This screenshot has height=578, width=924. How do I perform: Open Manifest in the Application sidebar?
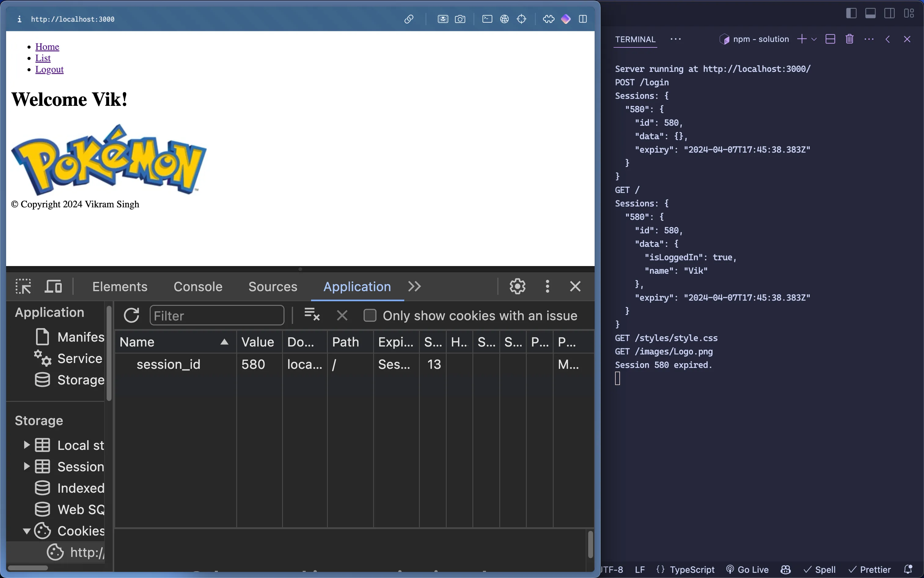[x=70, y=337]
